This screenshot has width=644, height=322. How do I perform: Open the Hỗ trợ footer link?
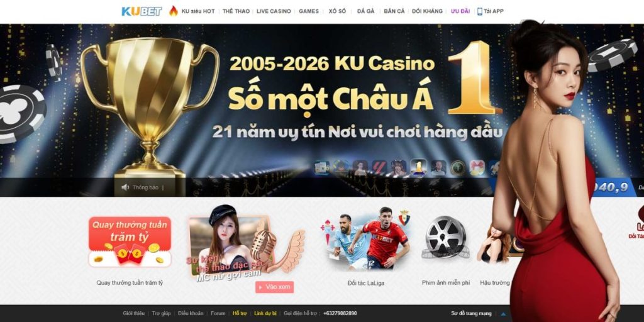(x=240, y=313)
